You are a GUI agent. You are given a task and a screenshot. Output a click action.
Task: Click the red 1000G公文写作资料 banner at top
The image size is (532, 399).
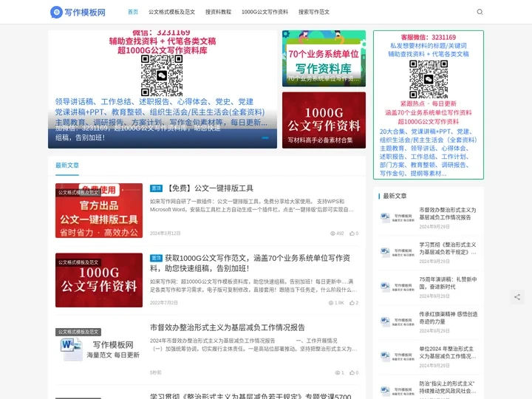coord(324,120)
